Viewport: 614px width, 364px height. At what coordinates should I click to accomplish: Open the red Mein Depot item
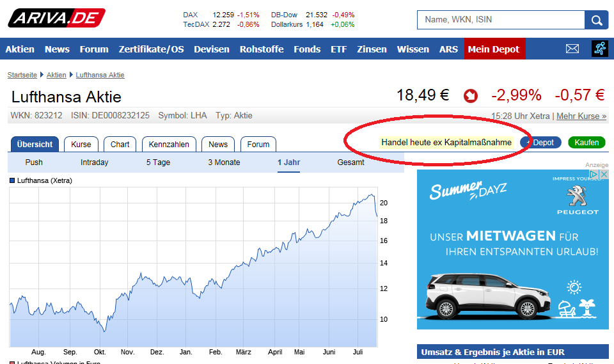click(494, 49)
